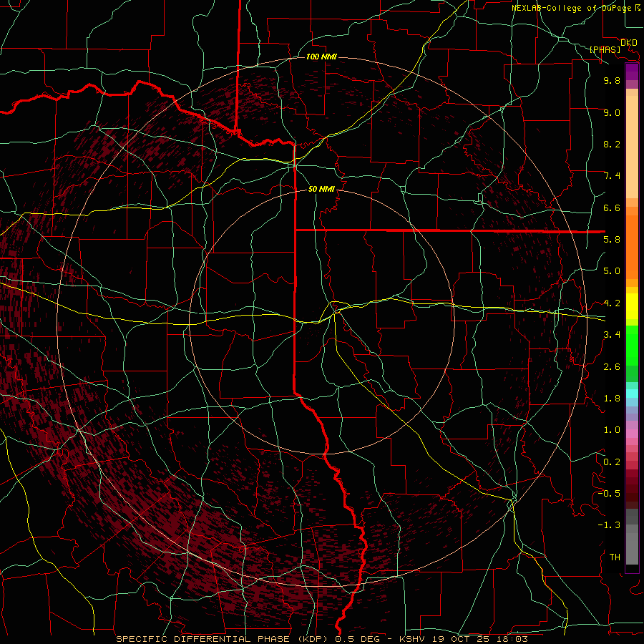This screenshot has width=644, height=644.
Task: Pick the gray TH color bar segment
Action: pos(632,548)
